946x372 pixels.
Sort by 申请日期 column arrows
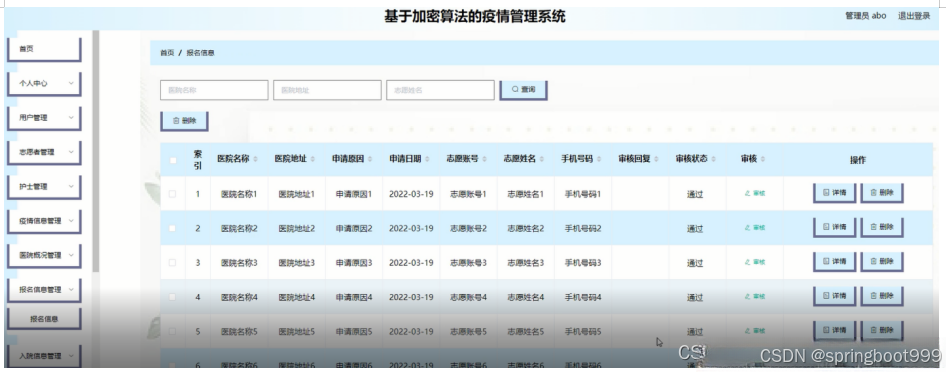coord(427,159)
